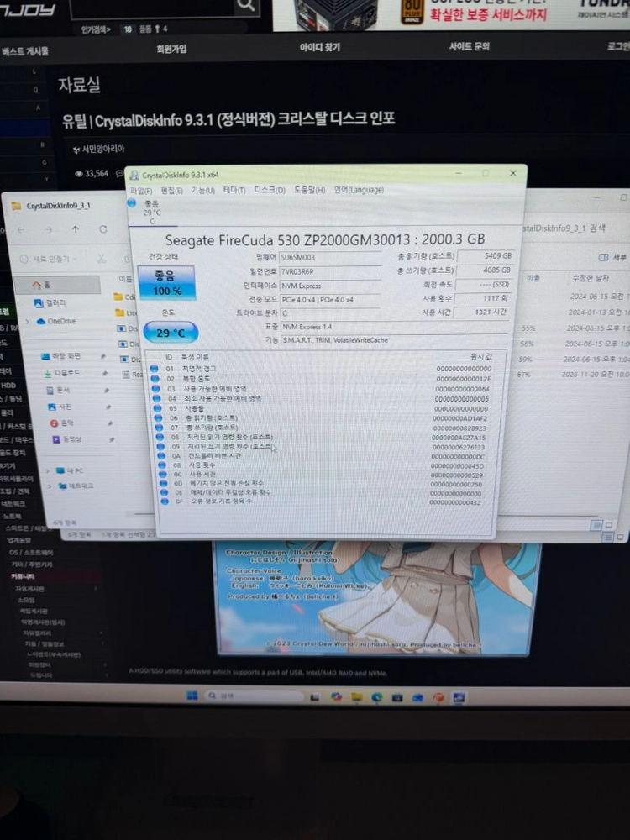This screenshot has height=840, width=630.
Task: Expand the 내 PC node in Explorer
Action: pyautogui.click(x=47, y=471)
